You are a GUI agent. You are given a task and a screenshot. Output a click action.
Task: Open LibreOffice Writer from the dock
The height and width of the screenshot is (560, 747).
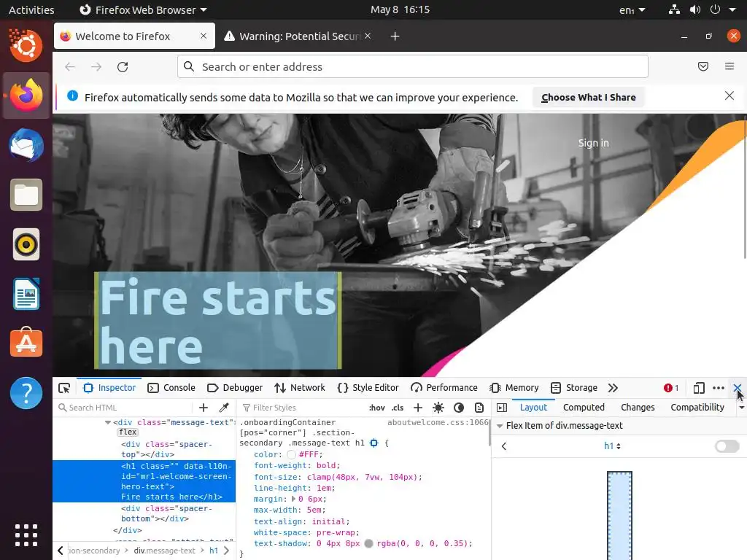[x=26, y=294]
